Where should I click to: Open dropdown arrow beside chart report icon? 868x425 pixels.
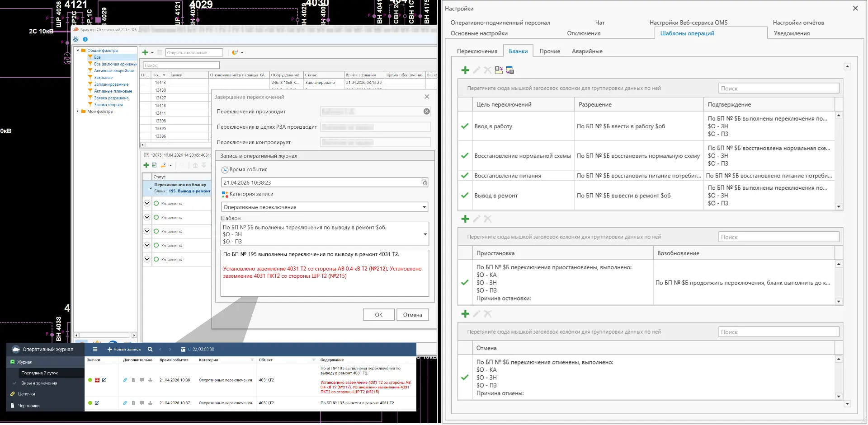(x=242, y=53)
